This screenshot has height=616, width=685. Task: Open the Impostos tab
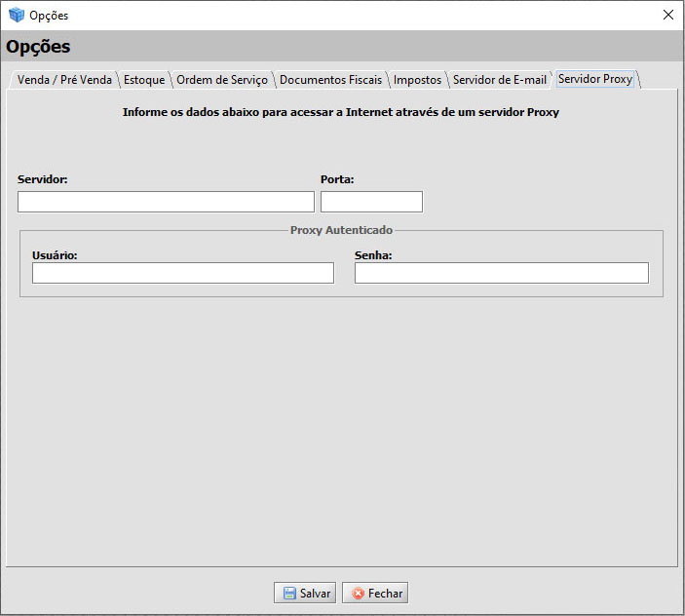[417, 80]
